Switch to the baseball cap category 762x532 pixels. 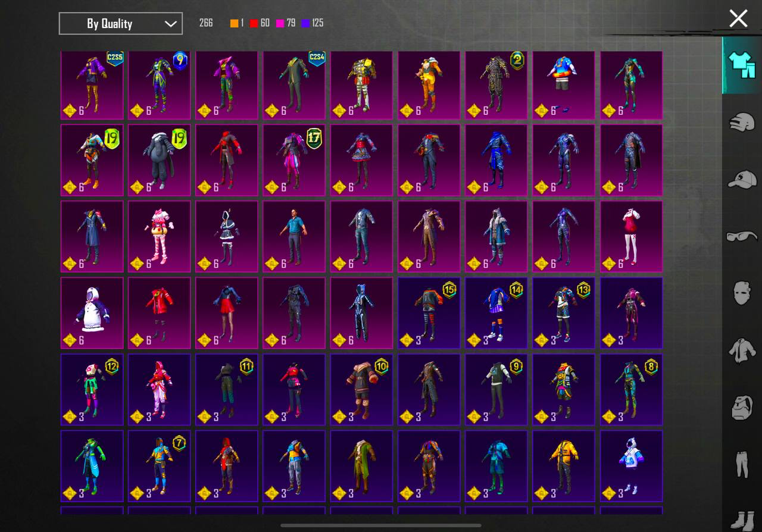coord(742,179)
